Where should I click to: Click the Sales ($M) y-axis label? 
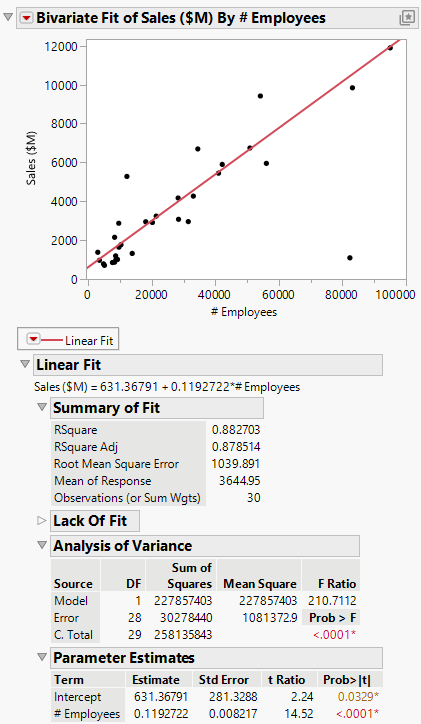[x=31, y=158]
